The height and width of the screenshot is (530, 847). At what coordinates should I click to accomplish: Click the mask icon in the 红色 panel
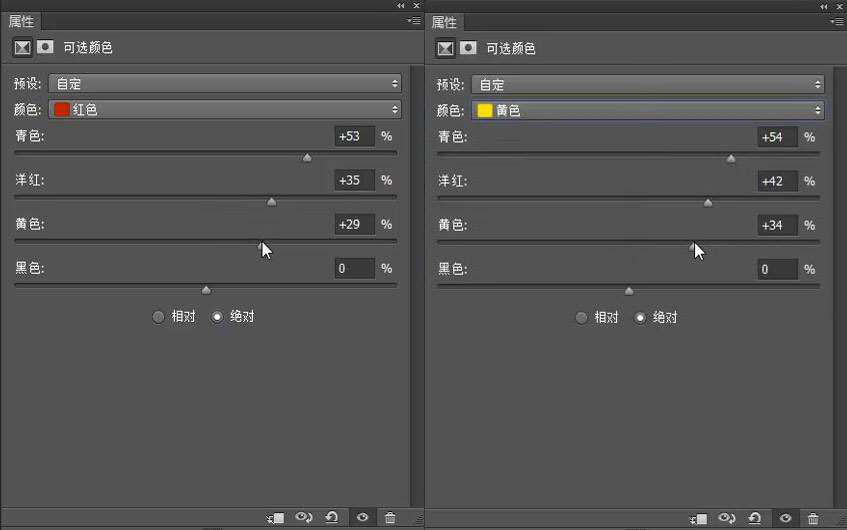pos(45,47)
